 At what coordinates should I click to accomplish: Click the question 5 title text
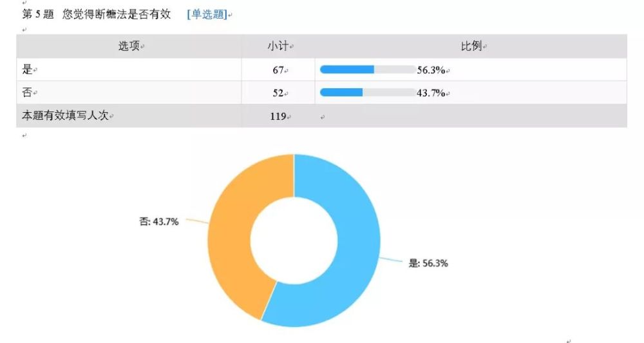click(96, 14)
